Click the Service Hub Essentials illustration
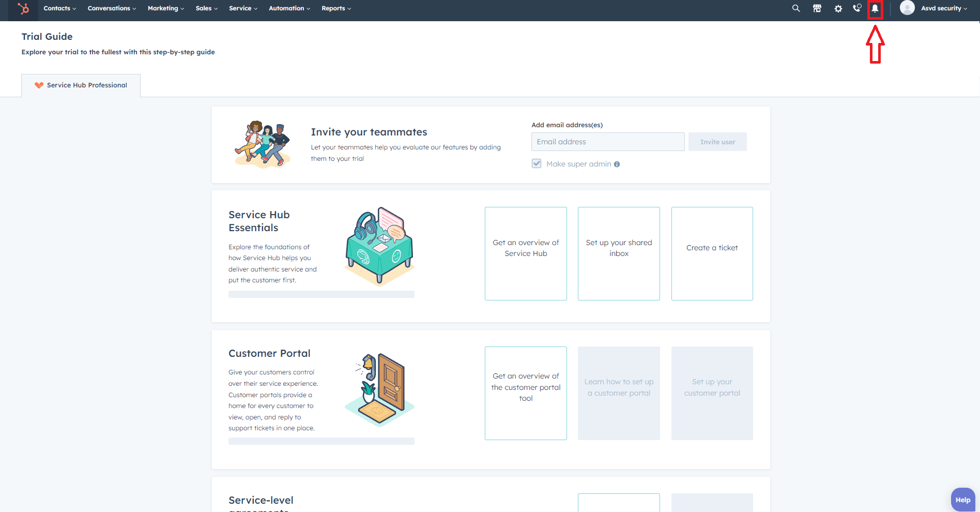980x512 pixels. click(x=380, y=246)
